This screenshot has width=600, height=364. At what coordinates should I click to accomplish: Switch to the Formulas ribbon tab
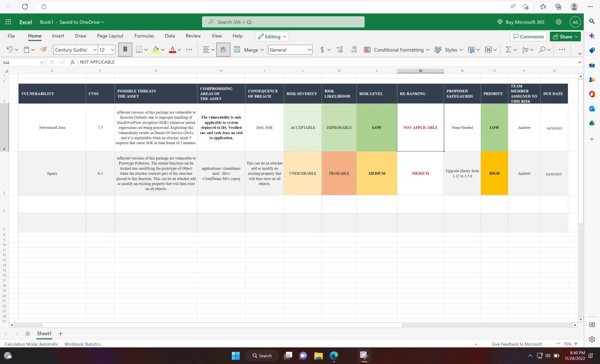[144, 36]
